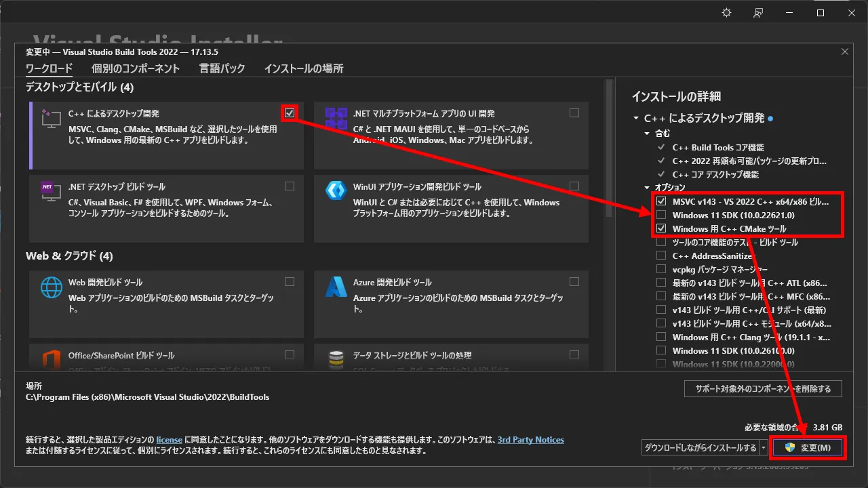Viewport: 868px width, 488px height.
Task: Check Windows 11 SDK (10.0.26100.0) option
Action: coord(661,350)
